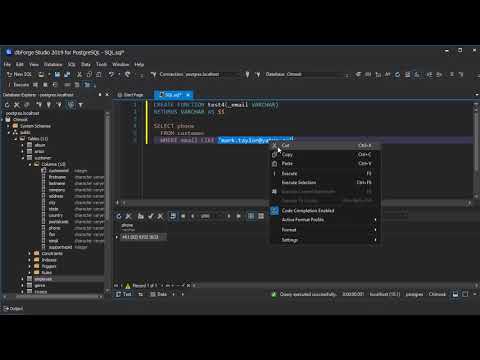Toggle Code Completion Enabled in context menu
This screenshot has width=480, height=360.
(x=325, y=211)
